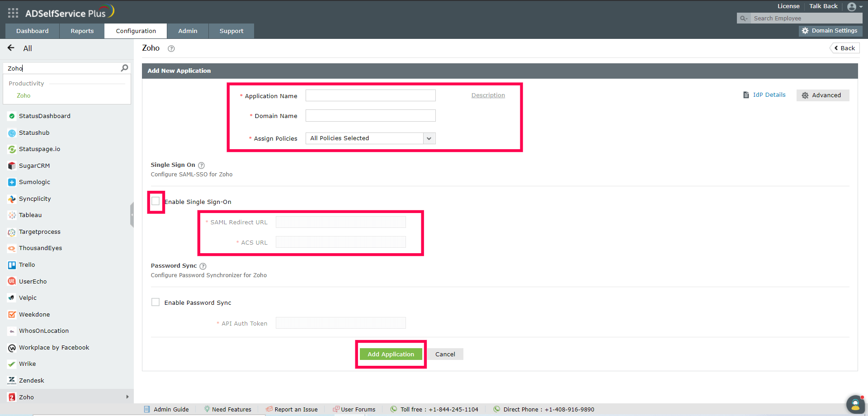
Task: Open the search employee filter dropdown
Action: click(744, 19)
